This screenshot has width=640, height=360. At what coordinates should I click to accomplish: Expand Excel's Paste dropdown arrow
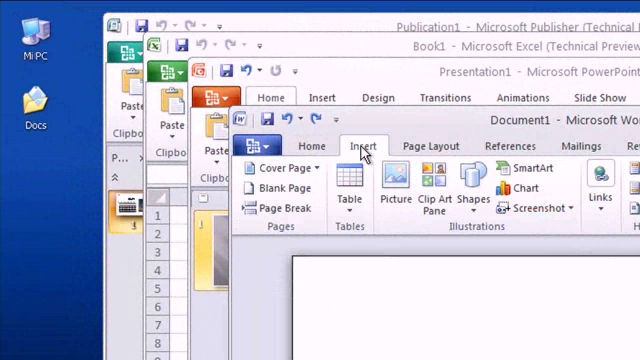(172, 137)
